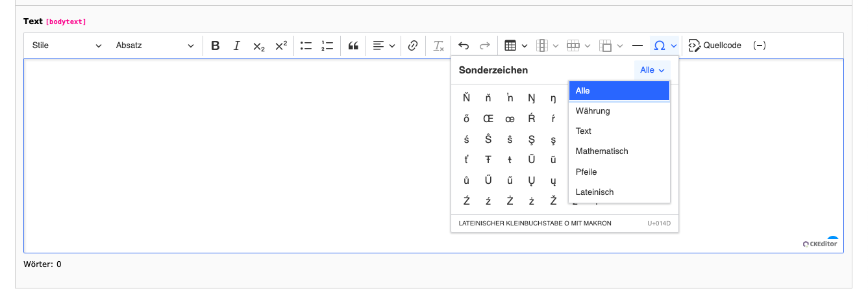Insert a horizontal line

(x=637, y=45)
